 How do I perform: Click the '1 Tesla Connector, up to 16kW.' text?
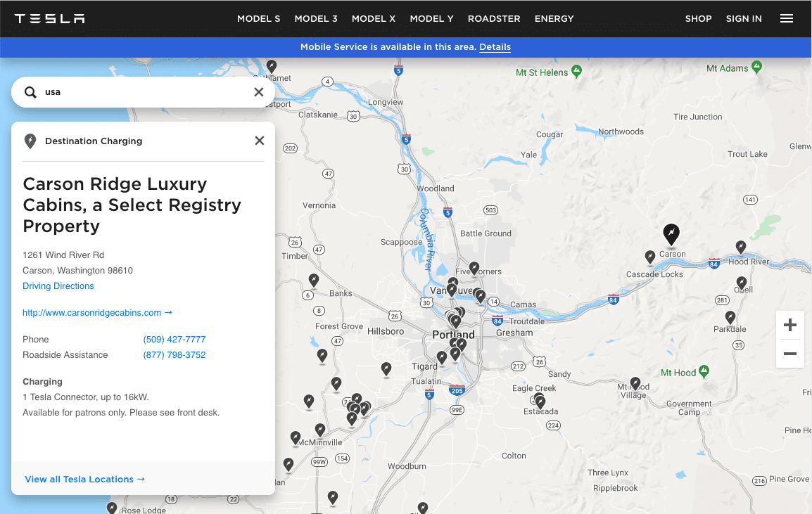[x=85, y=397]
